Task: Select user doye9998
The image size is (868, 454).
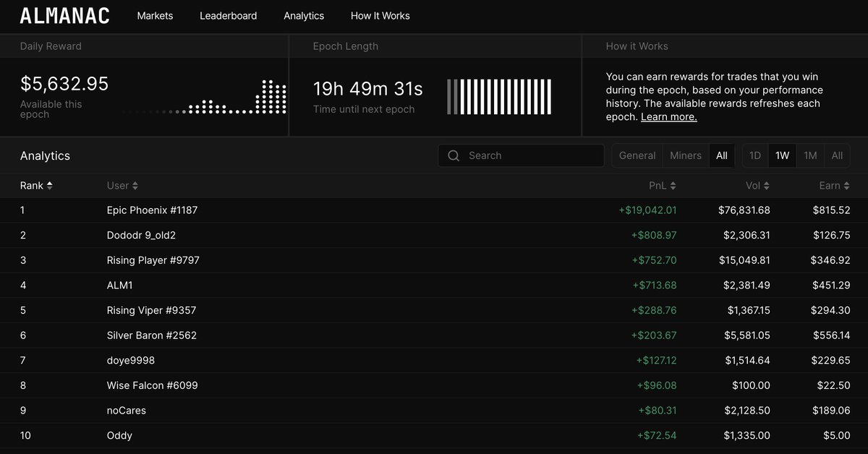Action: pyautogui.click(x=130, y=360)
